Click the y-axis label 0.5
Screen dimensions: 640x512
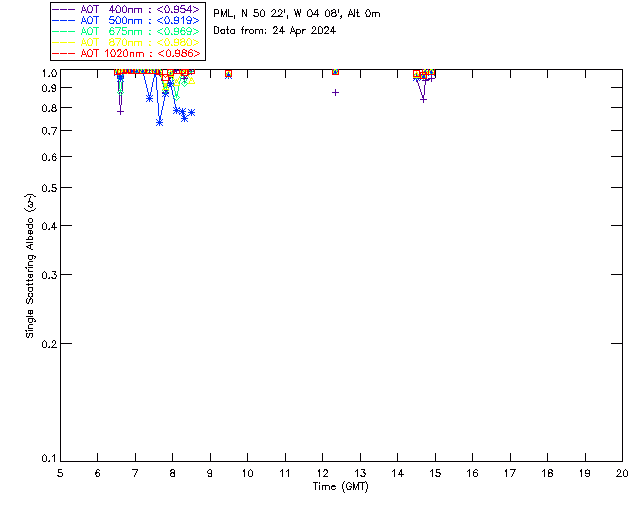pyautogui.click(x=49, y=188)
